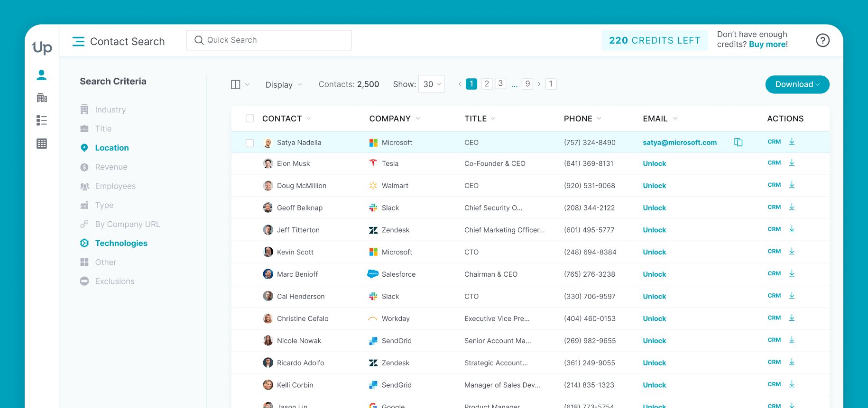Expand the COMPANY column sort menu

point(418,118)
